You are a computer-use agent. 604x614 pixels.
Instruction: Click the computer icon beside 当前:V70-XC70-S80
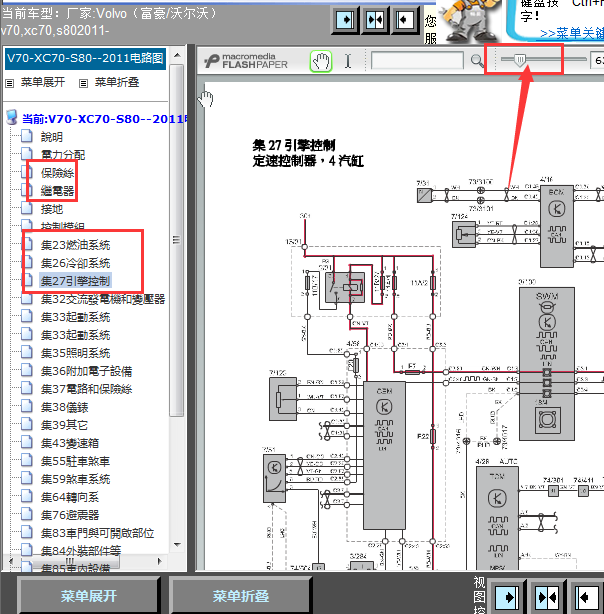(12, 117)
